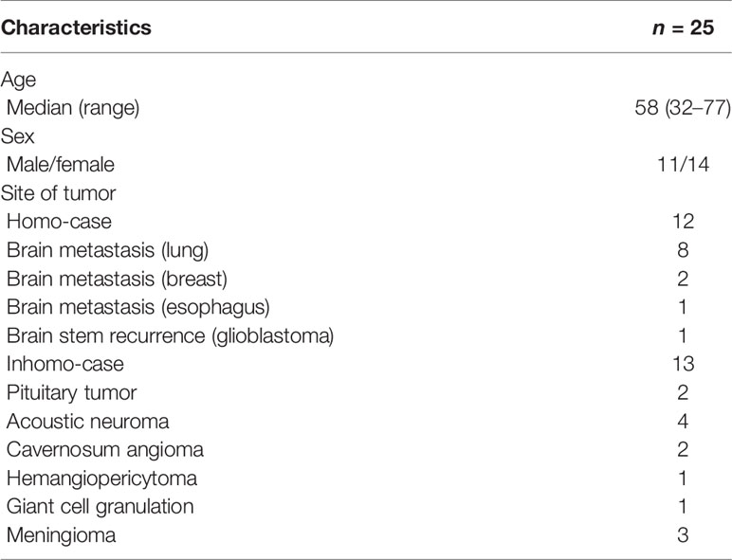Click Brain metastasis (esophagus) label

[138, 308]
